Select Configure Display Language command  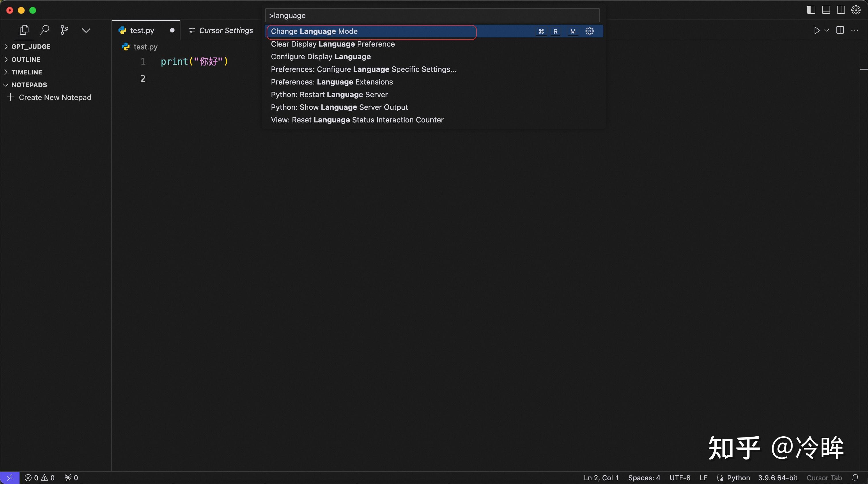click(x=320, y=57)
